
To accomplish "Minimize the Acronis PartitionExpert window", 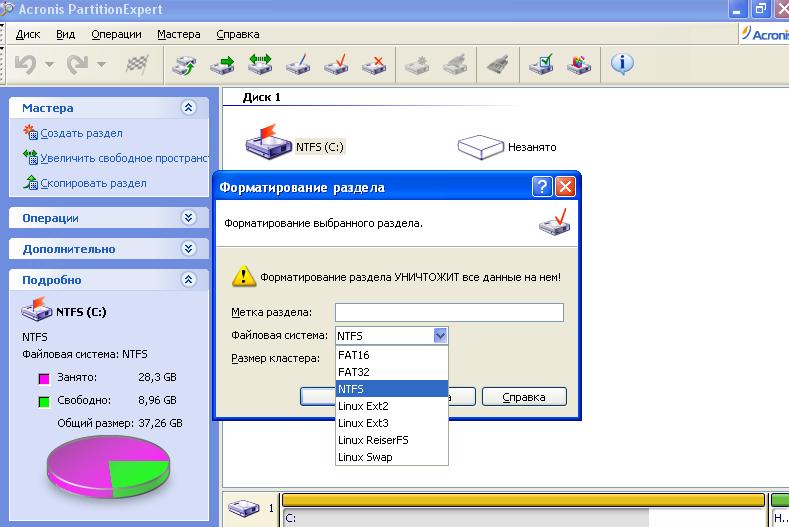I will coord(737,10).
